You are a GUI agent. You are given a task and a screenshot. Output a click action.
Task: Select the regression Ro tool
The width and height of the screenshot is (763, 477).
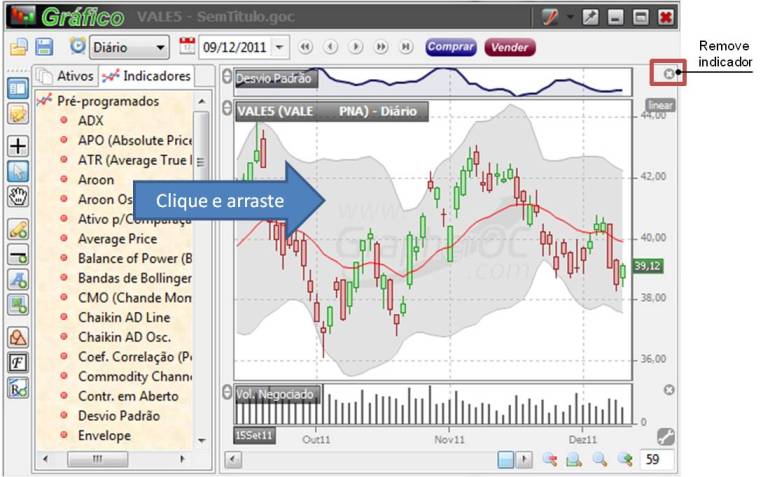click(x=18, y=388)
